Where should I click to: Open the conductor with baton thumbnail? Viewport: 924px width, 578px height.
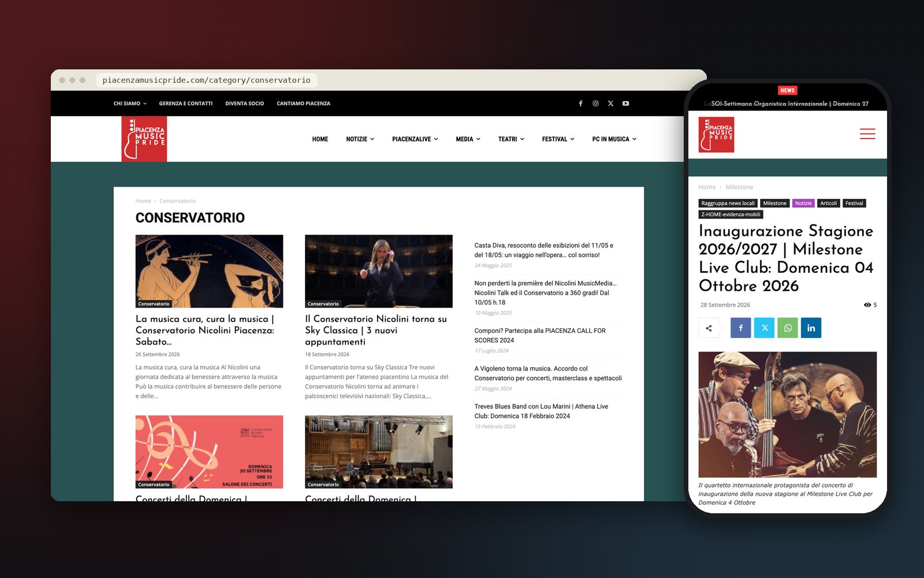(x=379, y=271)
